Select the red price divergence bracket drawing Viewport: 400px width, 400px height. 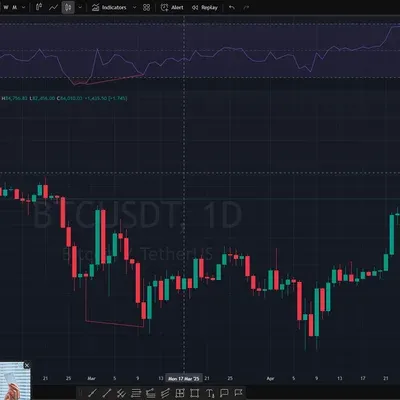[x=114, y=323]
